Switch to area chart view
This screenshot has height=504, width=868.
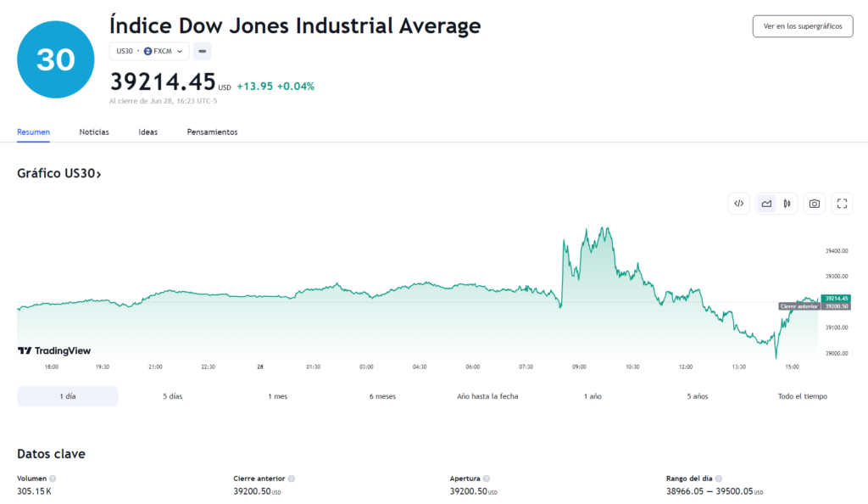[766, 204]
